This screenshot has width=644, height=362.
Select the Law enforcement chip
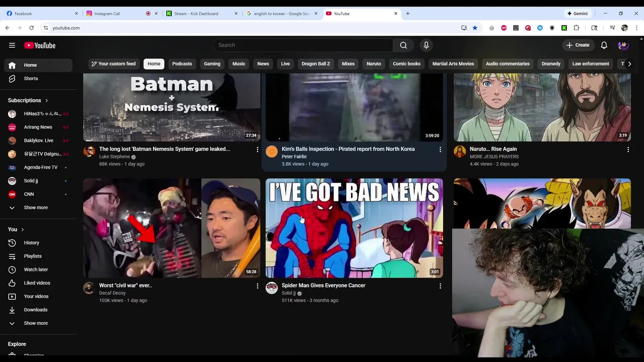coord(591,64)
